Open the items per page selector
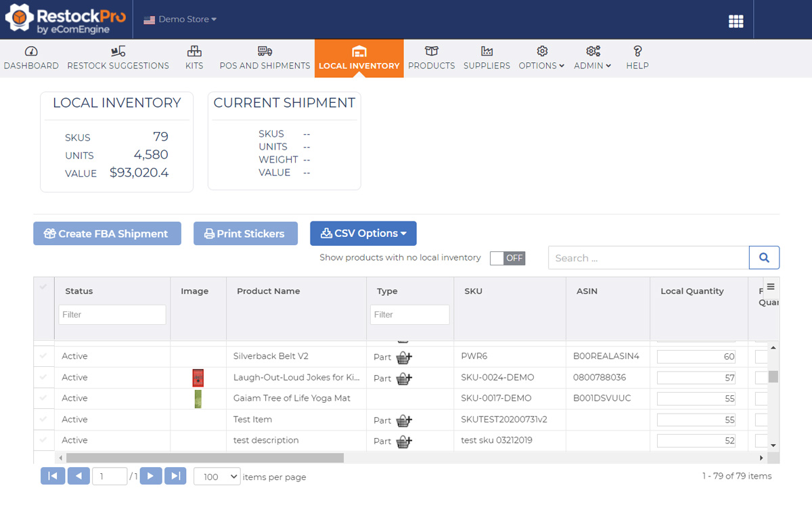Image resolution: width=812 pixels, height=505 pixels. pyautogui.click(x=217, y=477)
